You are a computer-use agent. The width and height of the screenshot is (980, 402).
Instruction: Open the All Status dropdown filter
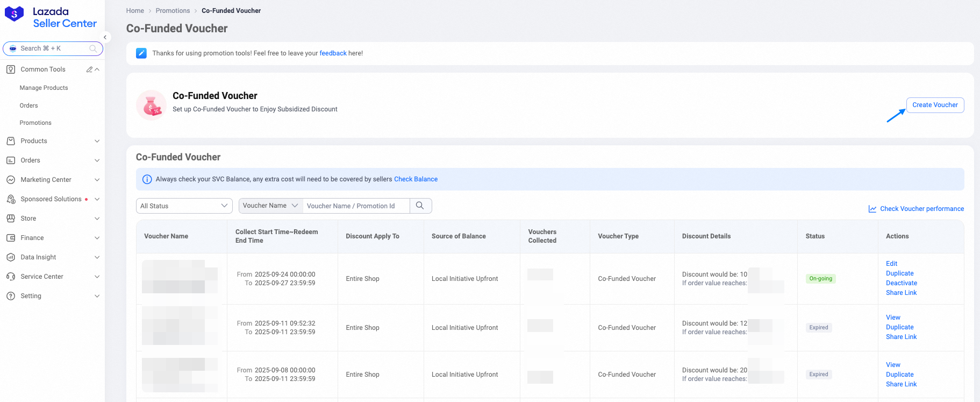184,206
